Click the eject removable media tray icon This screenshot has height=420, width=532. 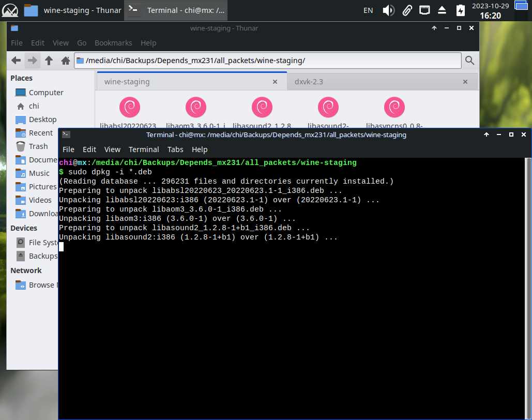pos(442,10)
